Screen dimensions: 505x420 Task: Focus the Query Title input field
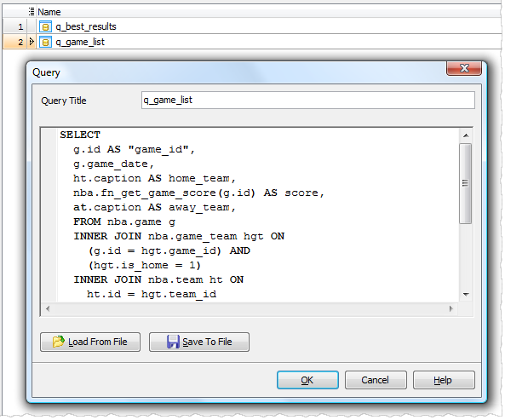point(308,101)
